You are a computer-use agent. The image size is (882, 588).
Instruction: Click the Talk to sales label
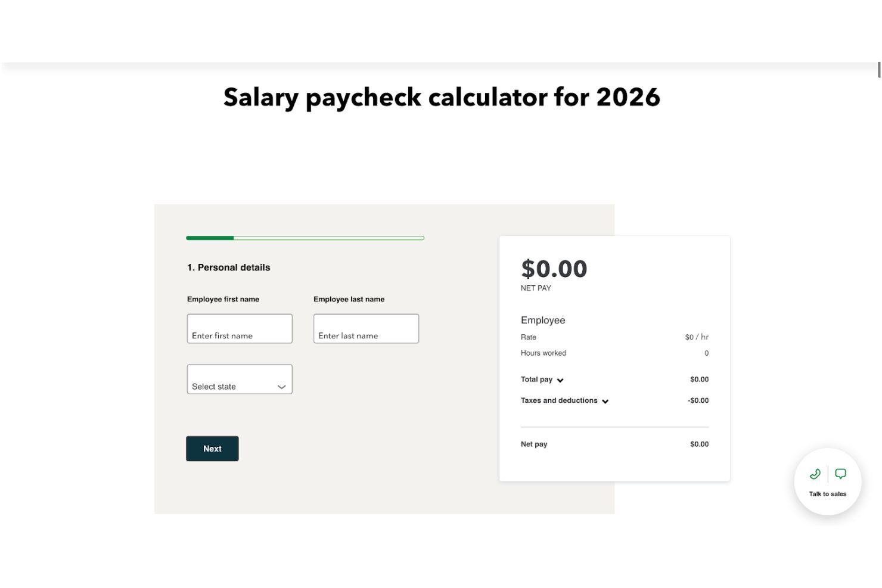[x=827, y=493]
